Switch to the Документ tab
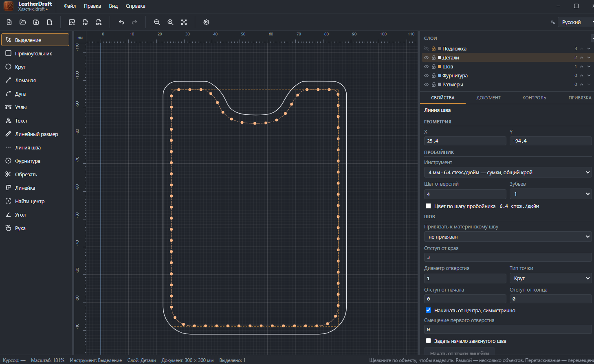This screenshot has width=594, height=364. click(488, 98)
